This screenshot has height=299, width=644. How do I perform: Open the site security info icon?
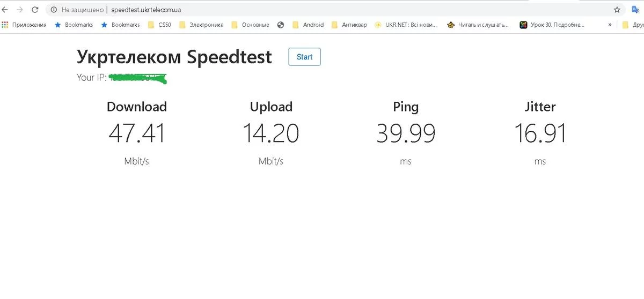point(54,10)
